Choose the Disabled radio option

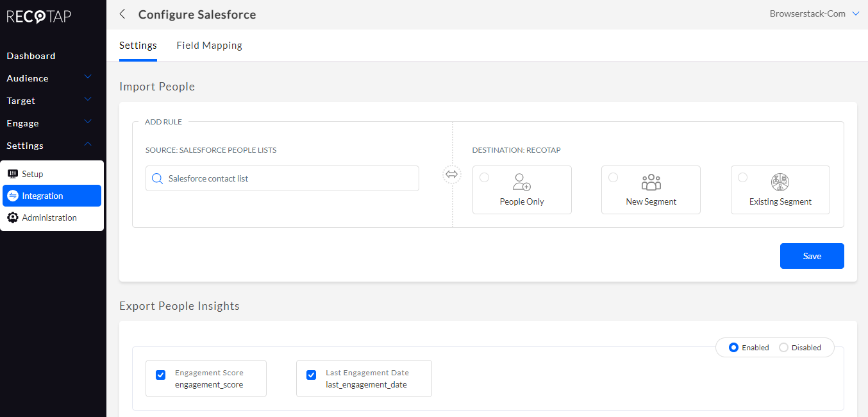click(783, 348)
